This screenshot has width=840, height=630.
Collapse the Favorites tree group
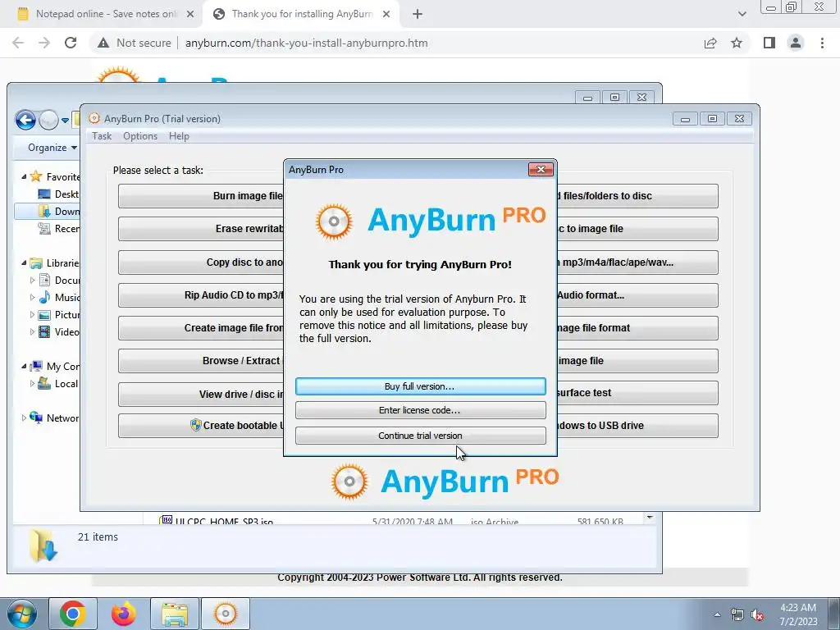point(24,176)
